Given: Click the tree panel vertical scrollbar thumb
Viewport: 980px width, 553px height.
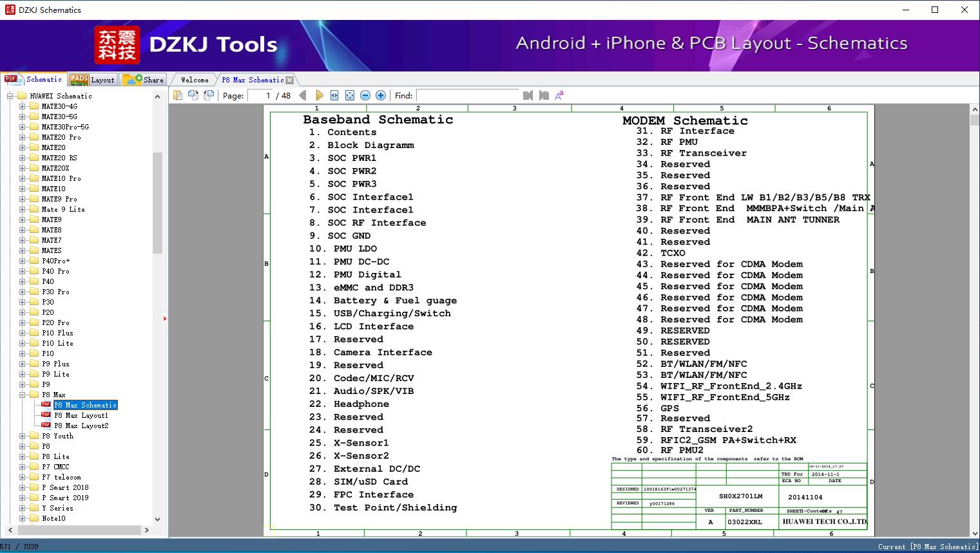Looking at the screenshot, I should (157, 203).
